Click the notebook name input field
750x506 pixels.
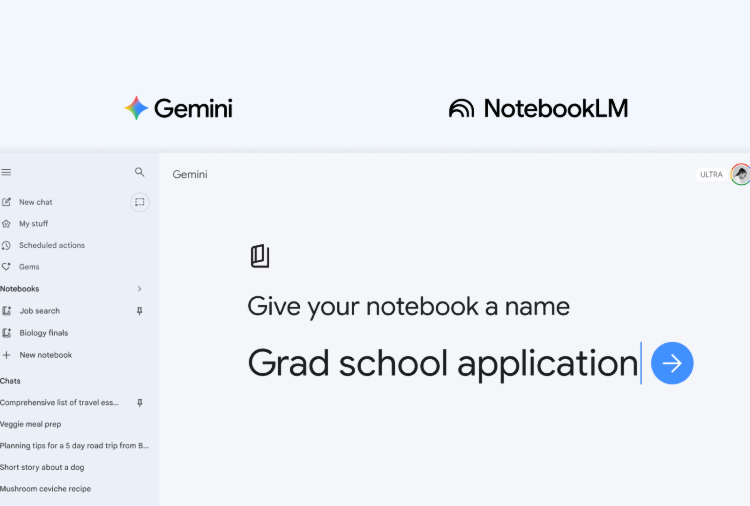tap(445, 363)
